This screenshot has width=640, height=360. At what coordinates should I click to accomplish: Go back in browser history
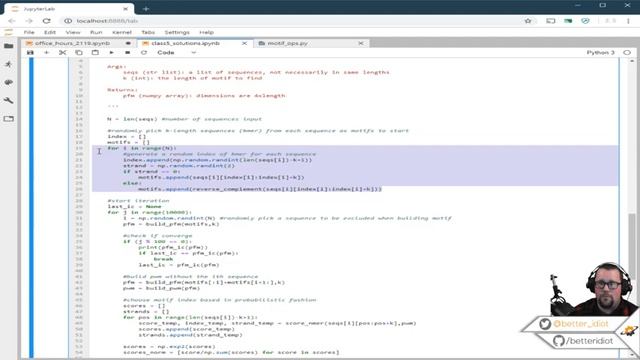(x=11, y=21)
